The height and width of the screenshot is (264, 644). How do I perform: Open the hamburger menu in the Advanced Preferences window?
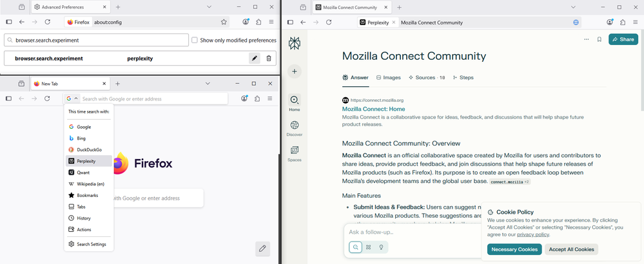point(271,22)
